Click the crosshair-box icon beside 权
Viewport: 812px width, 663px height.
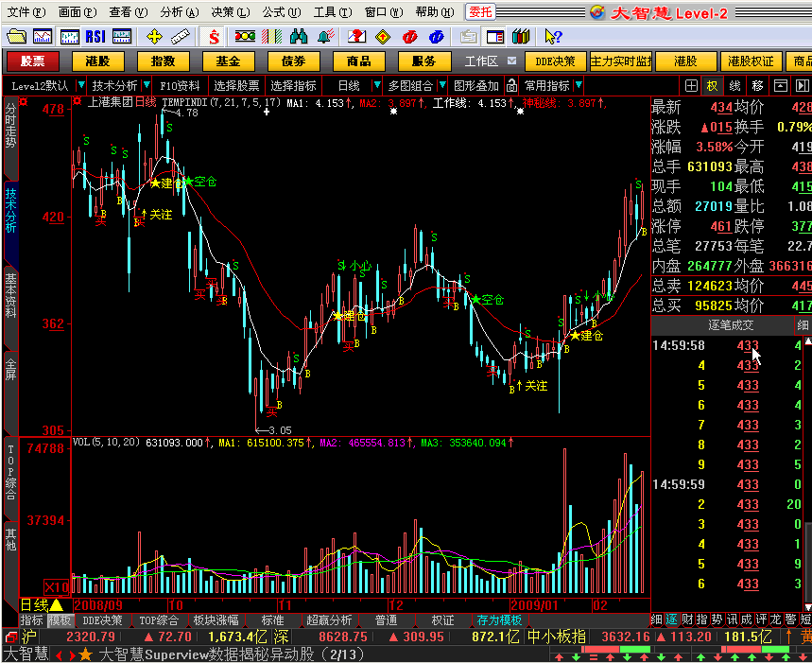pyautogui.click(x=691, y=85)
